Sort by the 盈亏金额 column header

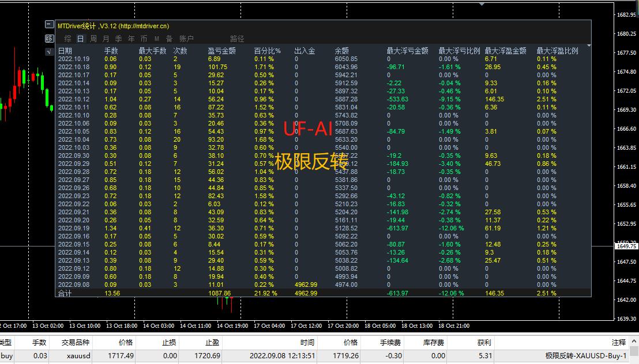pyautogui.click(x=221, y=50)
